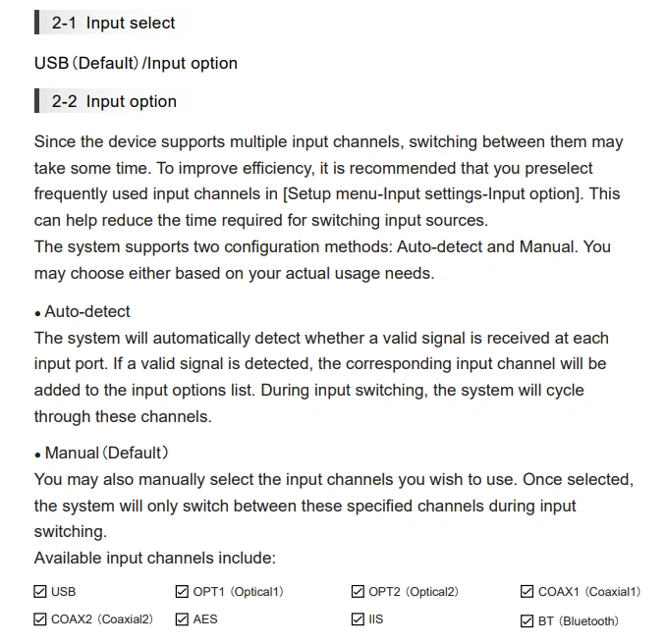Uncheck the COAX2 (Coaxial2) checkbox
This screenshot has height=644, width=667.
[40, 619]
